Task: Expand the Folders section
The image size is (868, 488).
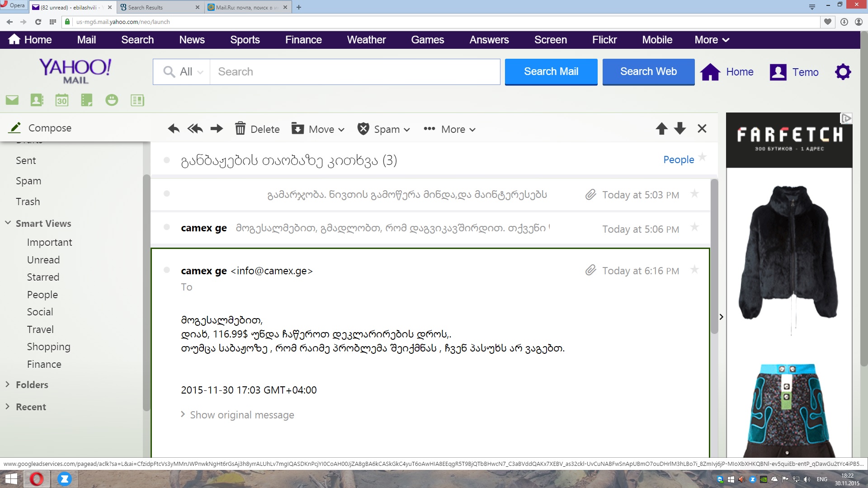Action: (x=7, y=384)
